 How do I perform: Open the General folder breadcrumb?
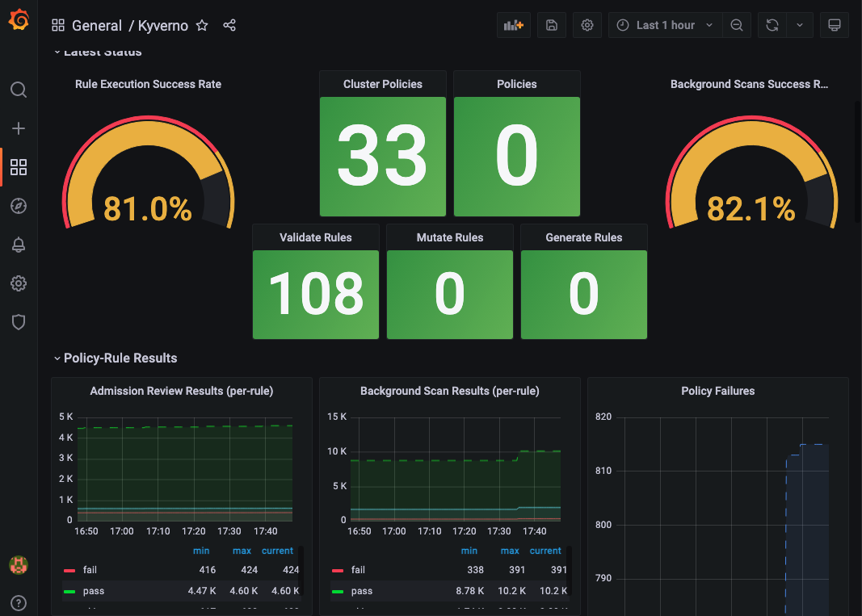click(97, 26)
